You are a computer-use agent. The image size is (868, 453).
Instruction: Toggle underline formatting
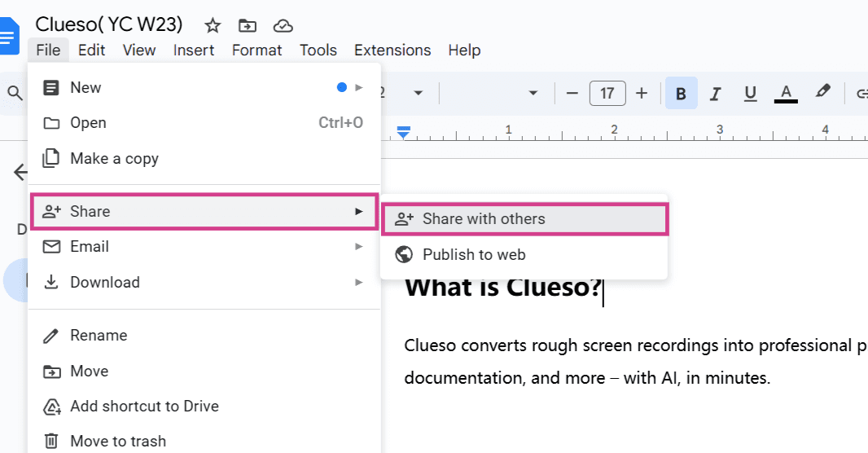750,93
